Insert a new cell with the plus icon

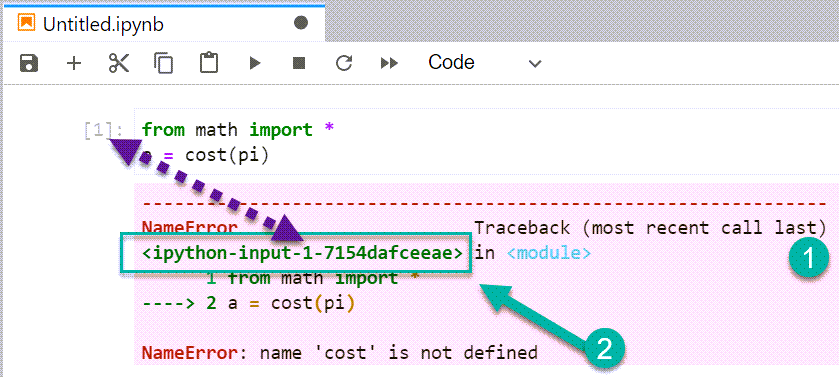point(73,63)
